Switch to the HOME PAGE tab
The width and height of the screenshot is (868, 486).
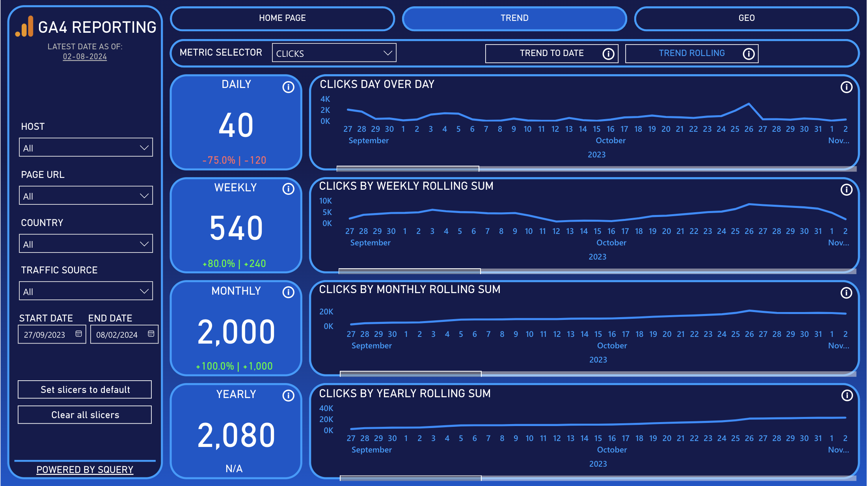point(283,18)
